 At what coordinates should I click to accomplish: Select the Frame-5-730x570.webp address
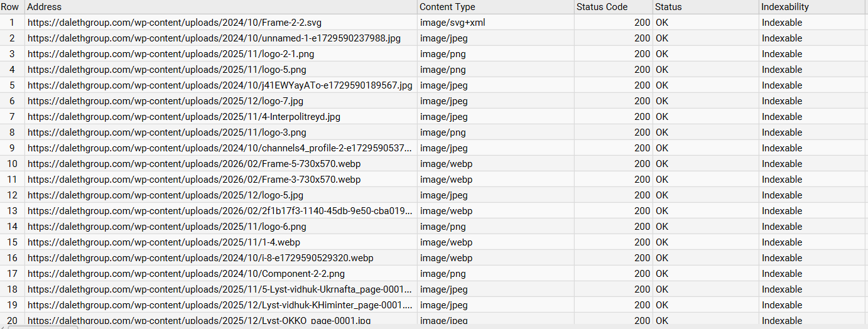pos(194,164)
